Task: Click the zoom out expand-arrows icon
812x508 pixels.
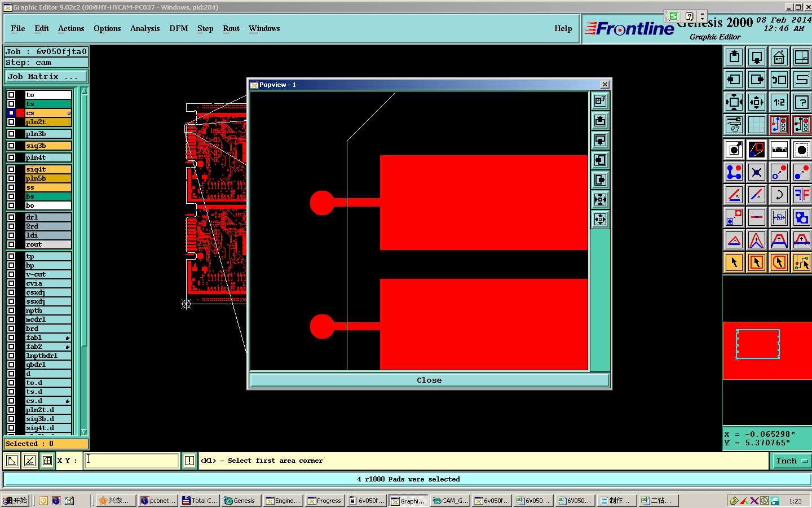Action: [734, 102]
